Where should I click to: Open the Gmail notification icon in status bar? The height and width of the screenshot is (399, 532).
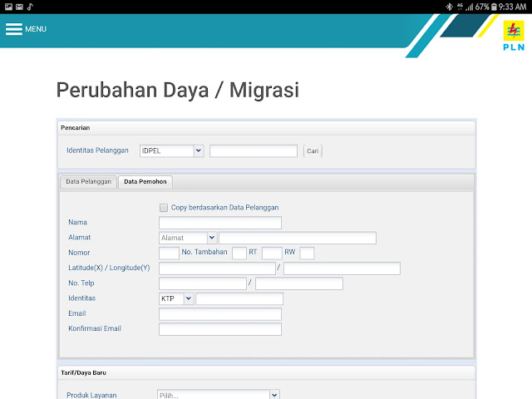click(x=19, y=7)
